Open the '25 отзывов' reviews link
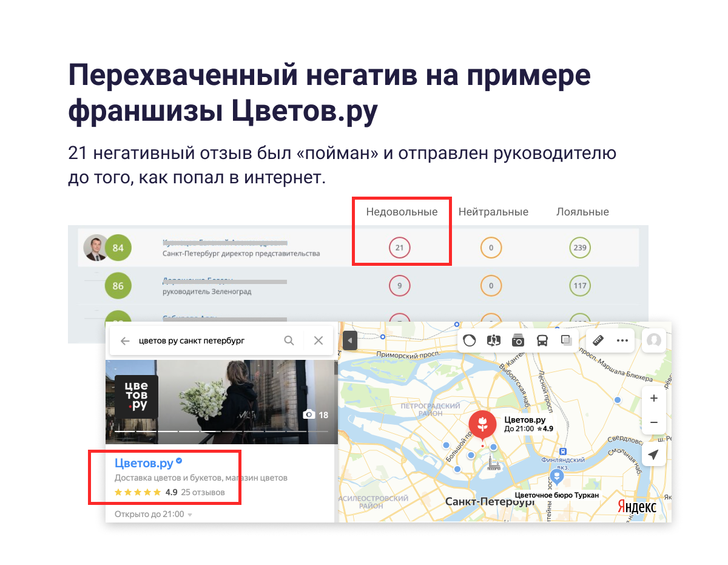This screenshot has width=728, height=565. [x=203, y=492]
